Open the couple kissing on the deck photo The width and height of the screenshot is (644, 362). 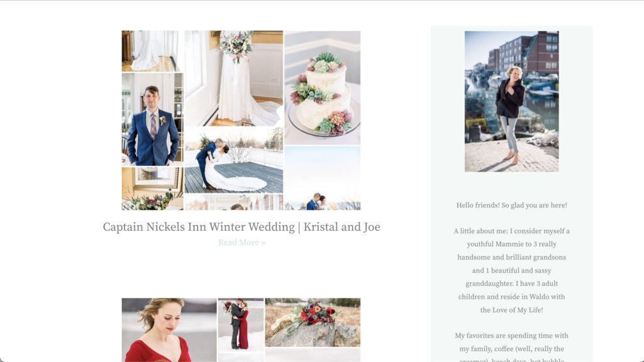(x=234, y=160)
